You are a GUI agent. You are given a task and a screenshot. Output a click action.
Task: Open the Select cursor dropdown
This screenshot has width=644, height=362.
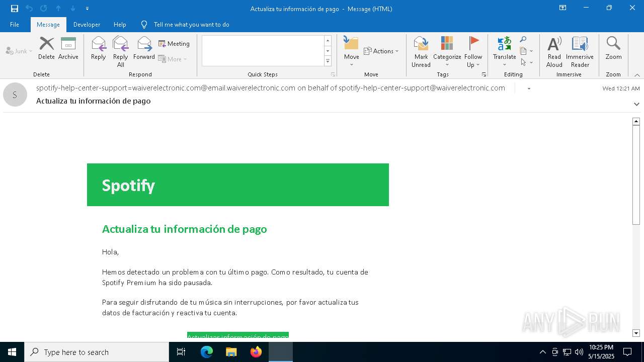tap(526, 62)
